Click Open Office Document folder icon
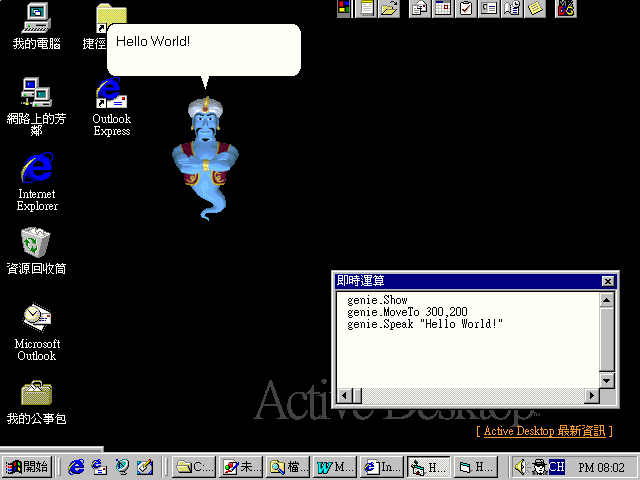 tap(389, 9)
